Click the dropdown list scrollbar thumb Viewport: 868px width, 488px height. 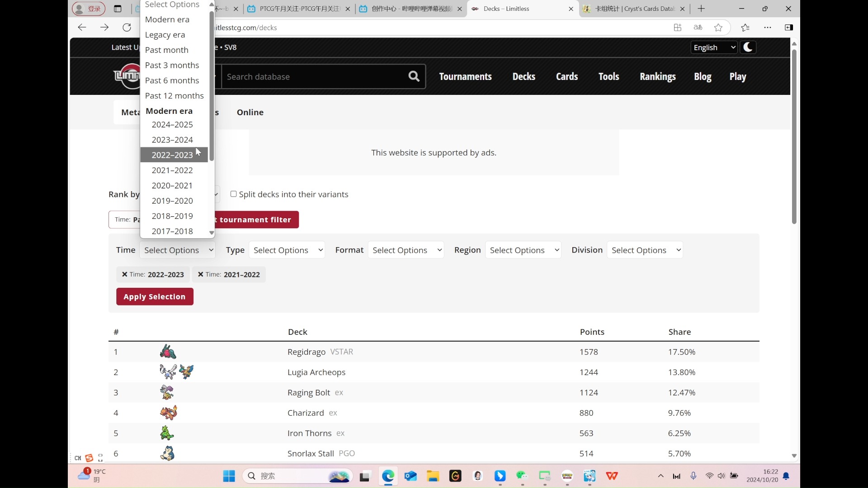[x=211, y=86]
